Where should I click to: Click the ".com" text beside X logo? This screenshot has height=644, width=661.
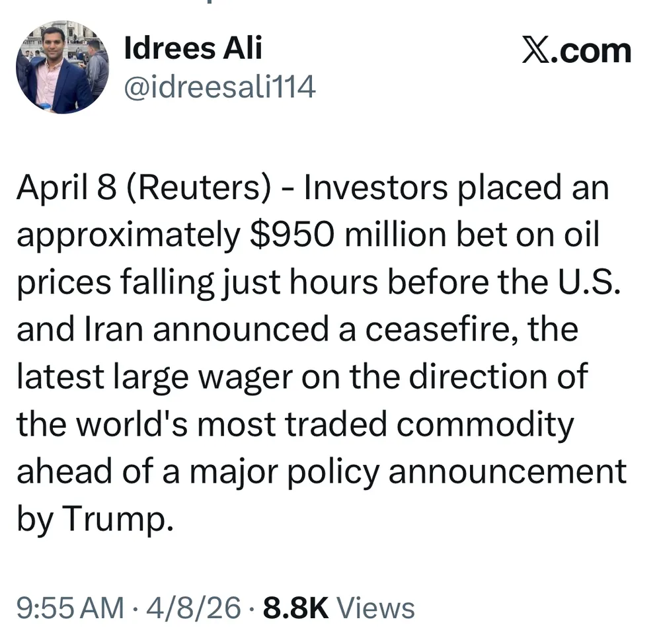pos(594,51)
